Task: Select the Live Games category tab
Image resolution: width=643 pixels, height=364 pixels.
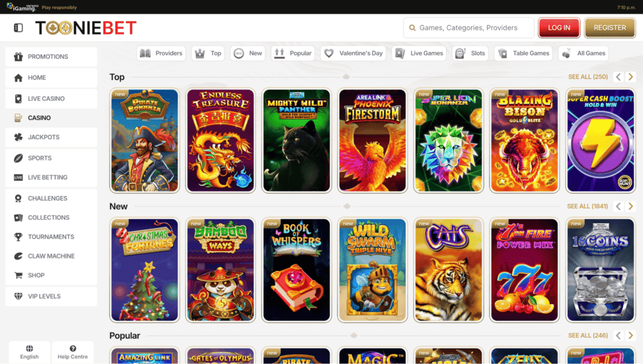Action: tap(420, 53)
